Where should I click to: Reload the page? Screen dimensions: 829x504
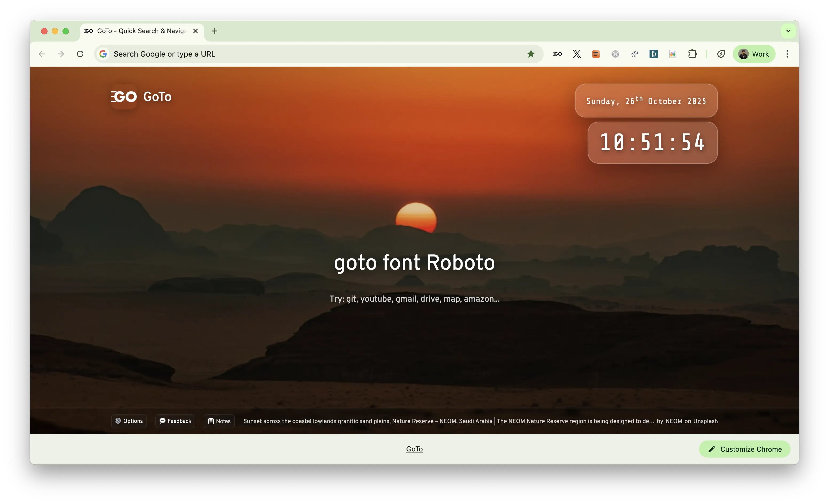coord(80,54)
